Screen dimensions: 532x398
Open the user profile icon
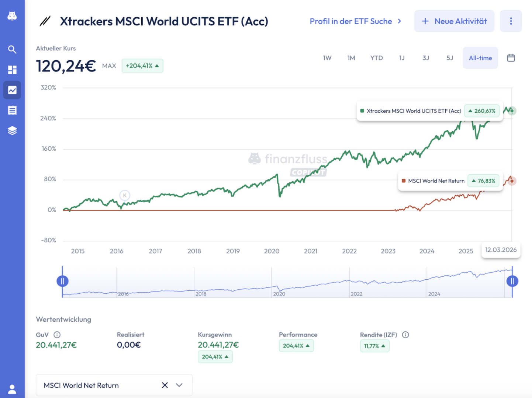pyautogui.click(x=12, y=389)
